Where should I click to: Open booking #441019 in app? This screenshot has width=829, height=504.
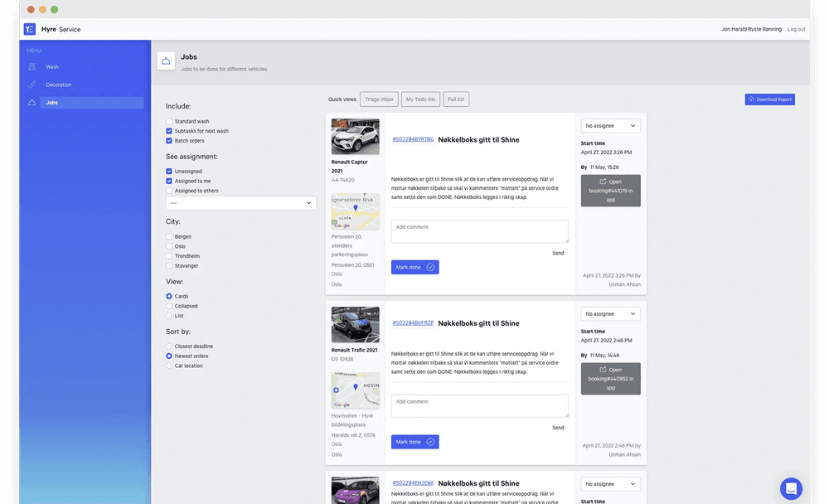point(610,191)
